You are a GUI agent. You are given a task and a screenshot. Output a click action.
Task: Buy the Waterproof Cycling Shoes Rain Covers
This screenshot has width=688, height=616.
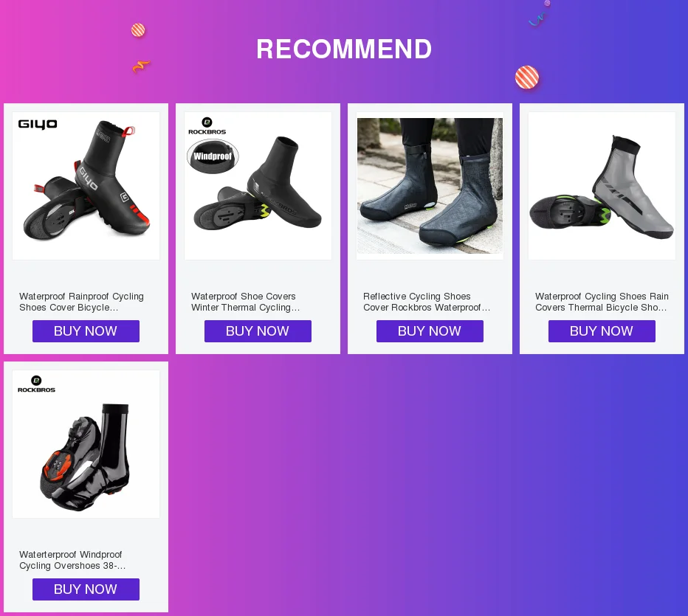tap(602, 331)
